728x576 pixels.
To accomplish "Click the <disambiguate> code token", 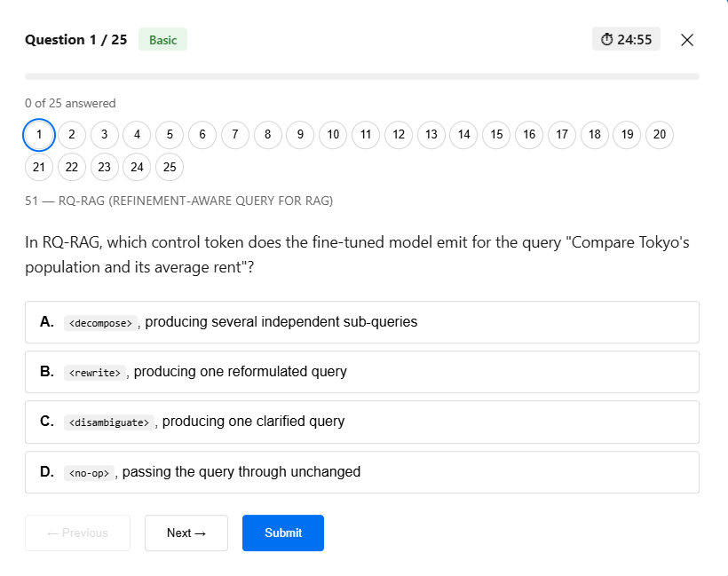I will pos(109,422).
